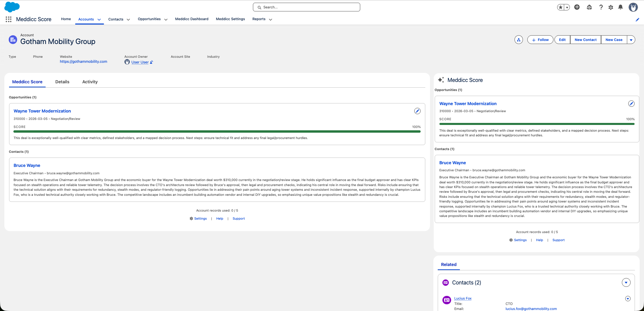Open the Guidance Center trailhead icon
644x311 pixels.
click(589, 7)
